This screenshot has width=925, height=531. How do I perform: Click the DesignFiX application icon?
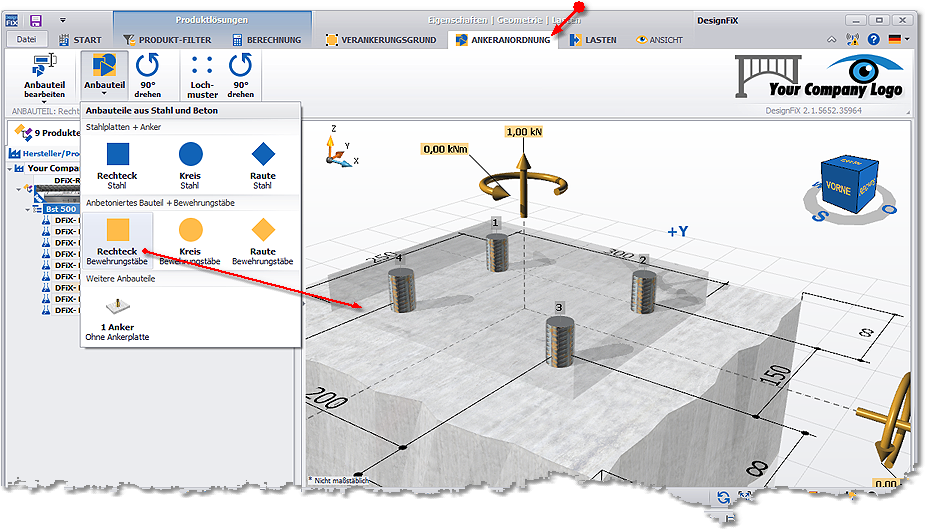pyautogui.click(x=12, y=21)
